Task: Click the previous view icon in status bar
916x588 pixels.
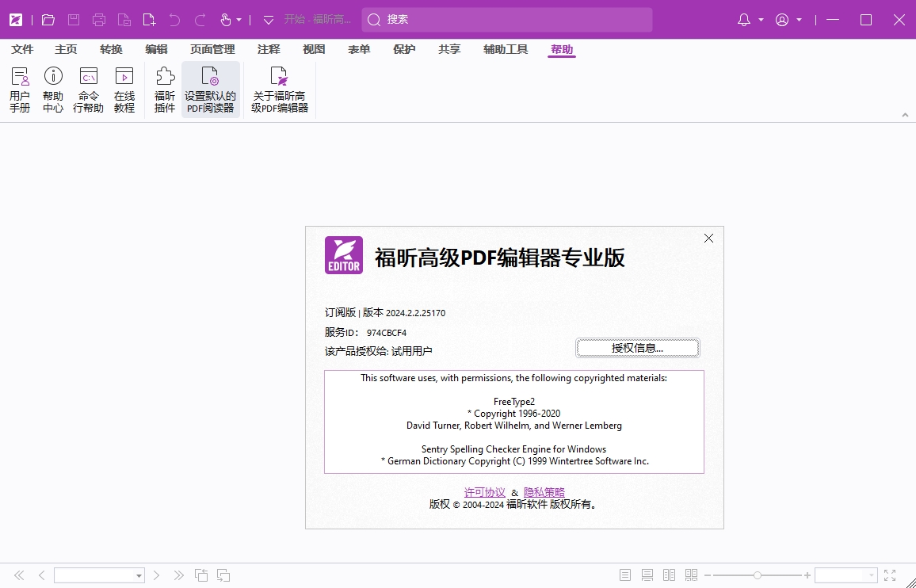Action: pos(201,576)
